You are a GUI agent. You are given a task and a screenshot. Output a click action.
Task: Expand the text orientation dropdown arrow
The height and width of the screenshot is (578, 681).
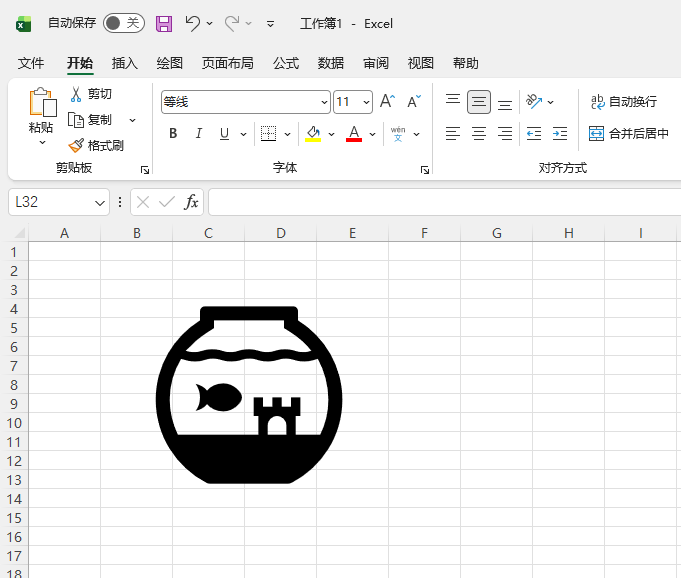coord(551,102)
